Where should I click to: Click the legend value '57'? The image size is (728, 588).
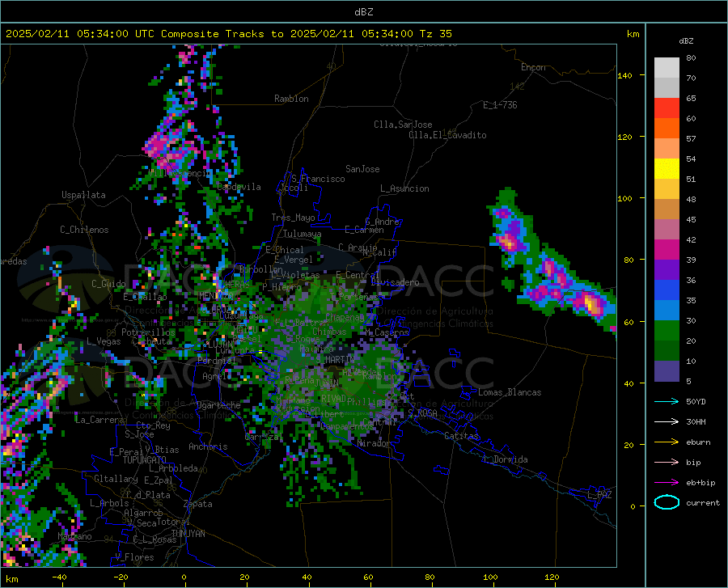click(x=691, y=139)
